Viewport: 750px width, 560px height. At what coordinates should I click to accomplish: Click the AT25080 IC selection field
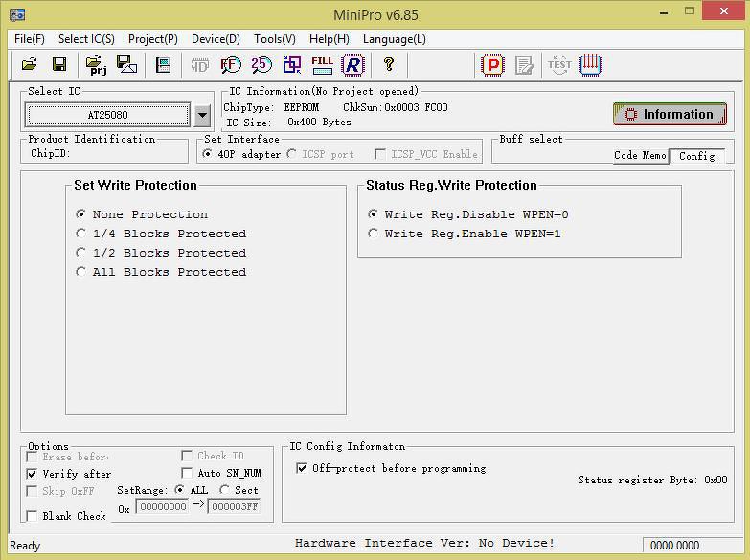[x=108, y=115]
